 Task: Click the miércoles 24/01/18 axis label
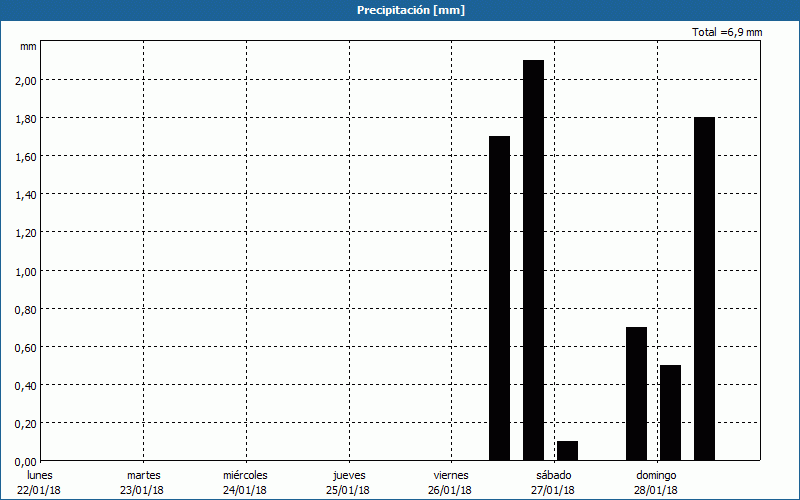point(245,482)
